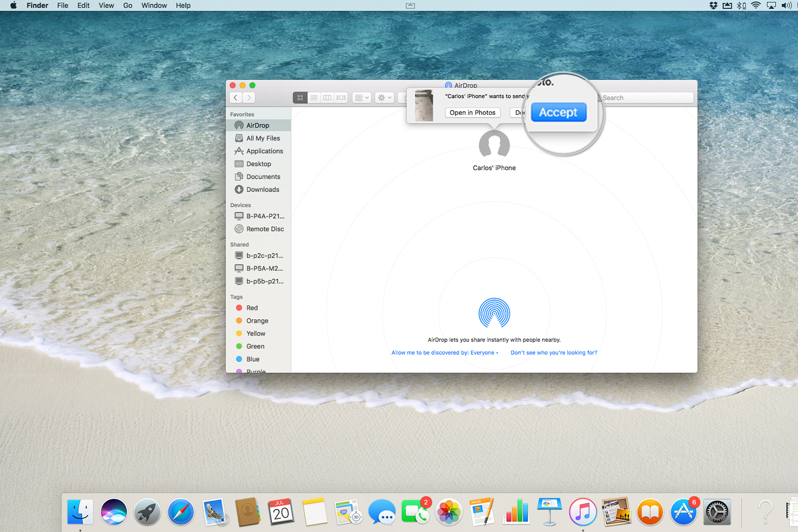Open Calendar from the Dock

(281, 512)
